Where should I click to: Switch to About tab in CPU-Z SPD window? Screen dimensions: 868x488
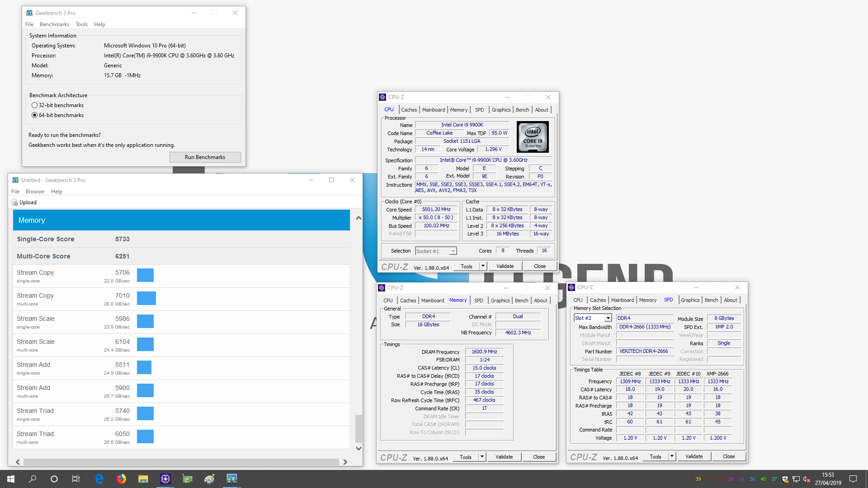coord(731,300)
